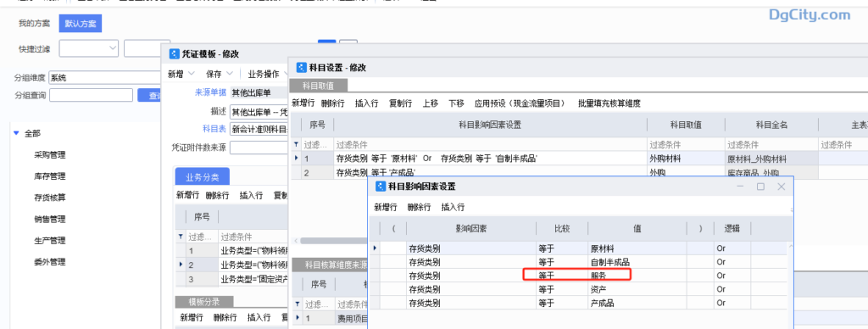Click the 分组维度 input field
This screenshot has width=868, height=329.
104,77
